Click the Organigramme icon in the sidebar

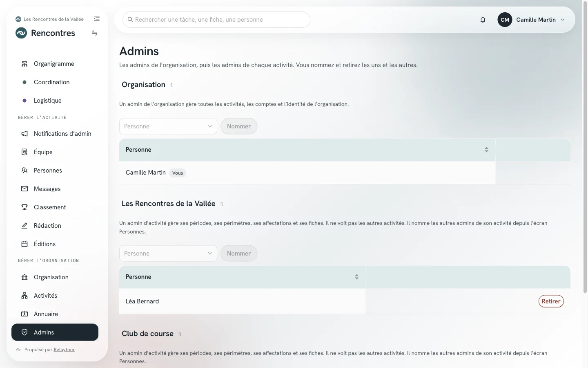coord(24,64)
